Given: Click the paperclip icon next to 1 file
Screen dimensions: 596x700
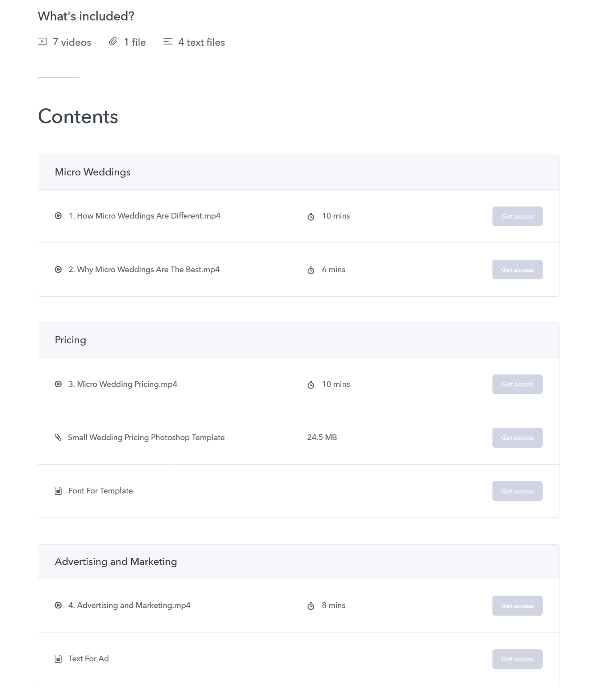Looking at the screenshot, I should [113, 42].
